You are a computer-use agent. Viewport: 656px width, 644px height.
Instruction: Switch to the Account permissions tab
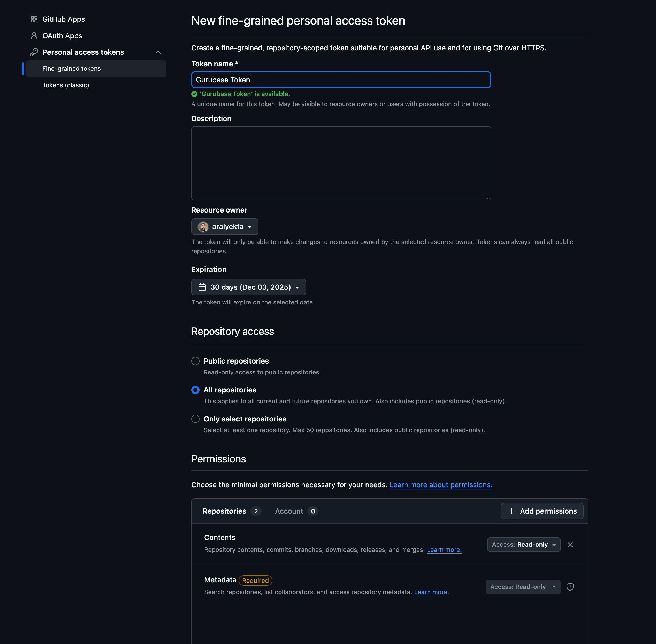point(289,511)
